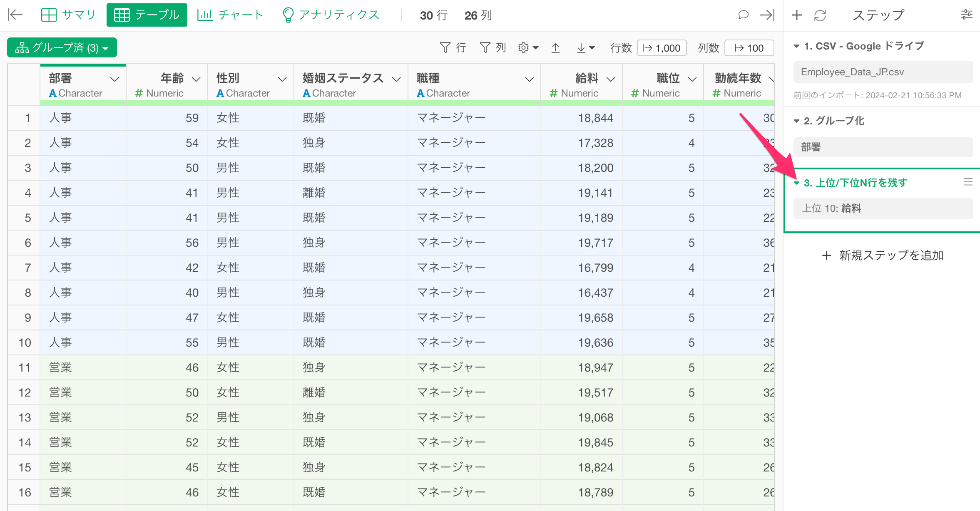This screenshot has width=980, height=511.
Task: Select age cell 59 in row 1
Action: tap(167, 118)
